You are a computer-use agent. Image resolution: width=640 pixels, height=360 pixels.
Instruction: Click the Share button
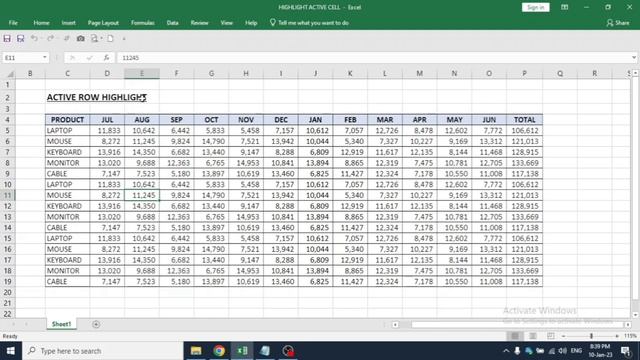point(618,23)
